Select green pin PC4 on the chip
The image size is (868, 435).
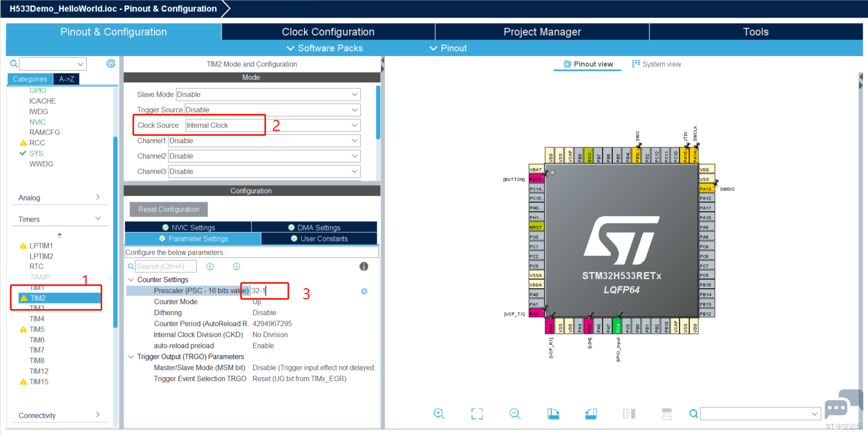pyautogui.click(x=617, y=326)
